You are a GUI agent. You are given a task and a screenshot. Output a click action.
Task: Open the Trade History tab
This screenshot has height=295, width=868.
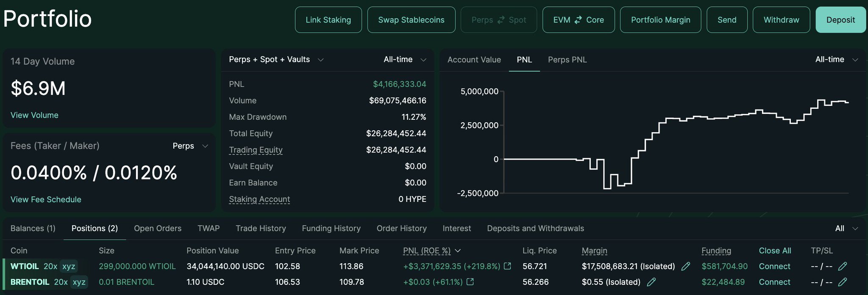(261, 229)
